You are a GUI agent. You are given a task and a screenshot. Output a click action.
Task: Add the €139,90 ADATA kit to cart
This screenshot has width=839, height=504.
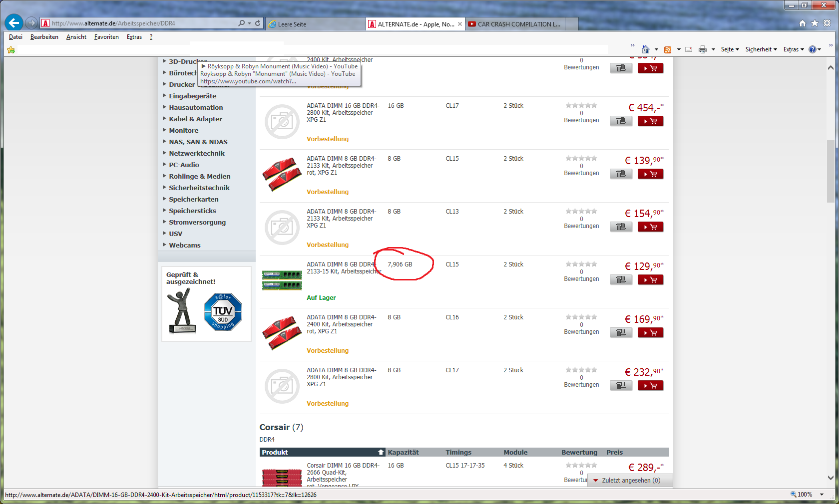[650, 174]
